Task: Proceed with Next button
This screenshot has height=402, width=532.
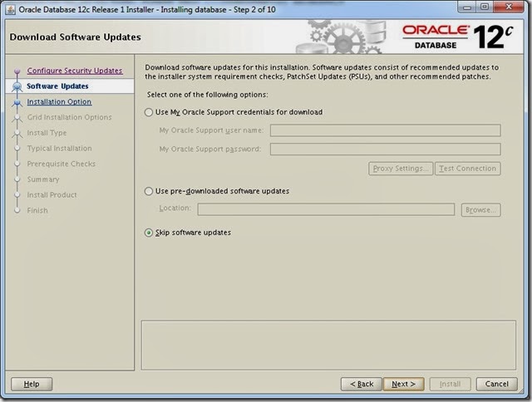Action: pos(403,384)
